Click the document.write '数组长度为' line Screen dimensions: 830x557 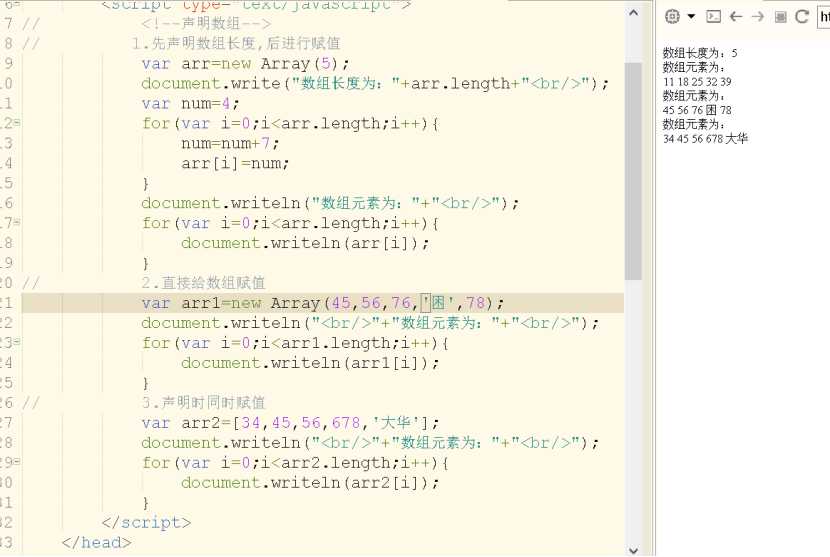(375, 84)
